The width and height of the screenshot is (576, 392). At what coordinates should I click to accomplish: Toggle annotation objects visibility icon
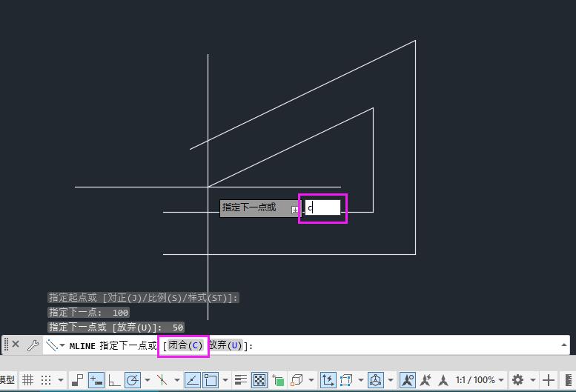coord(408,380)
